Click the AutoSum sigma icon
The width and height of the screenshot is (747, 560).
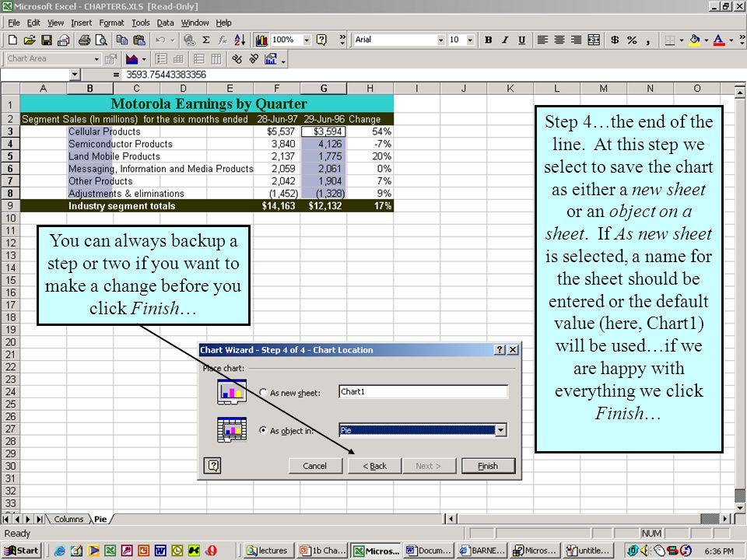click(205, 40)
